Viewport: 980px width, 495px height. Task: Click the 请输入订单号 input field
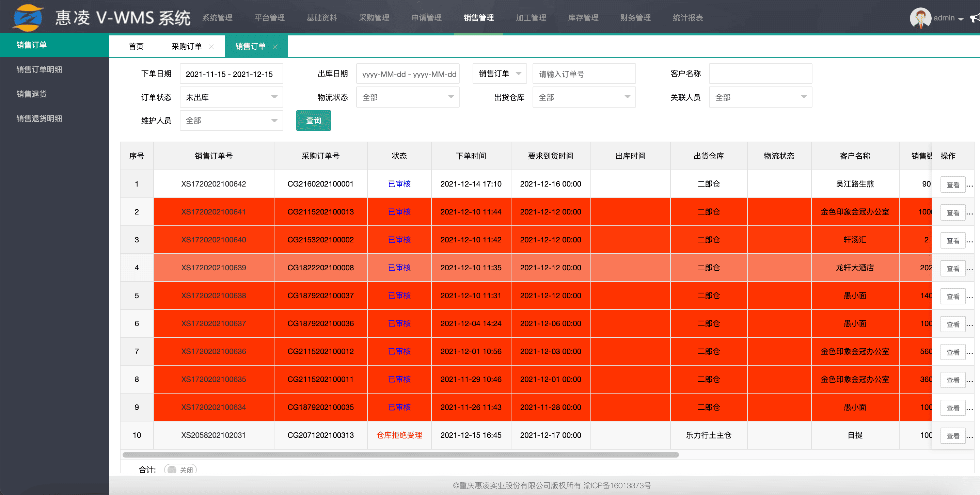[584, 74]
